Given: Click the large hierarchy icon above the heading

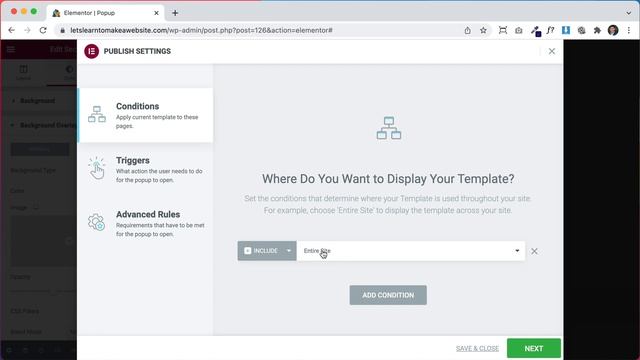Looking at the screenshot, I should [x=389, y=128].
